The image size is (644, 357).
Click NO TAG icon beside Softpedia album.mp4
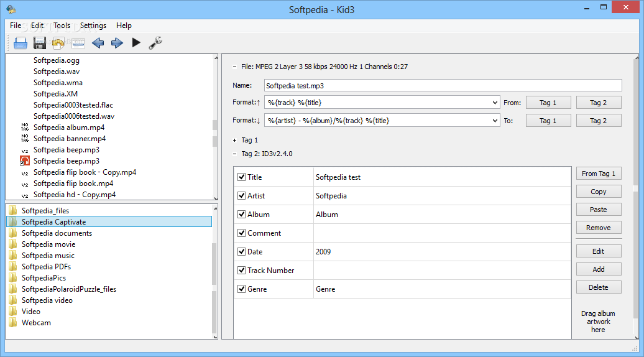pyautogui.click(x=25, y=127)
